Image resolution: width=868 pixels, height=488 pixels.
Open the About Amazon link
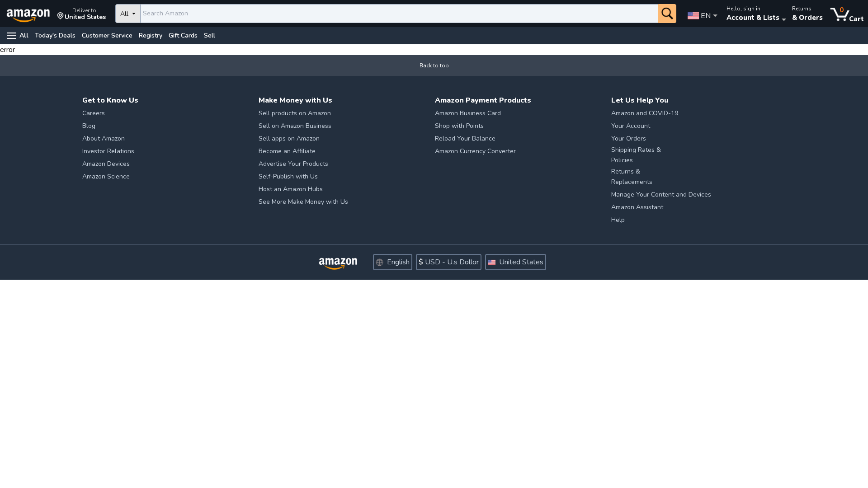[x=104, y=139]
